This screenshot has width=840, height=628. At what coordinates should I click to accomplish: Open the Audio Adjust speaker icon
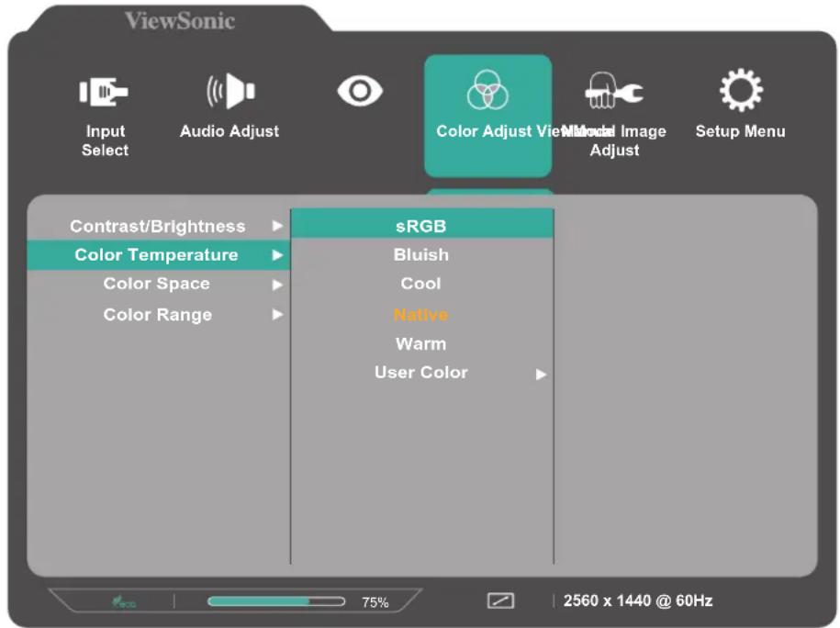point(231,91)
